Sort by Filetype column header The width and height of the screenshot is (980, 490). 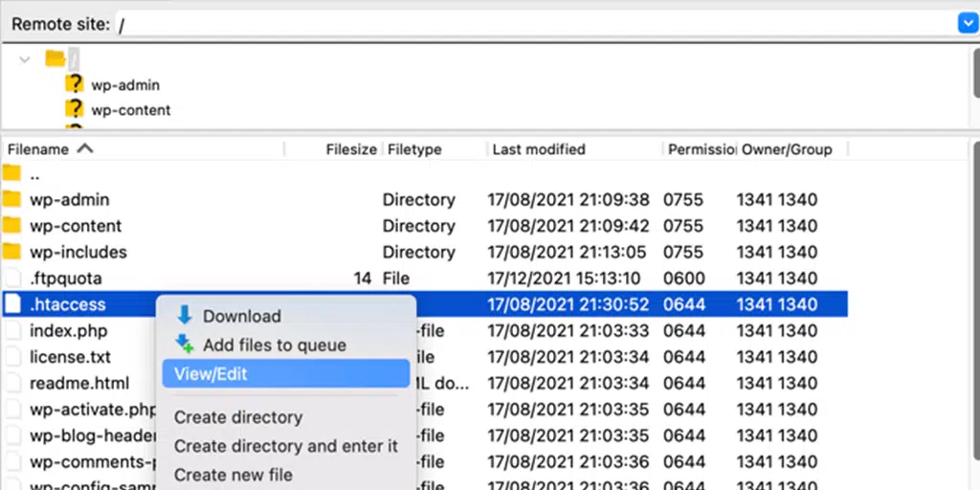pyautogui.click(x=414, y=149)
